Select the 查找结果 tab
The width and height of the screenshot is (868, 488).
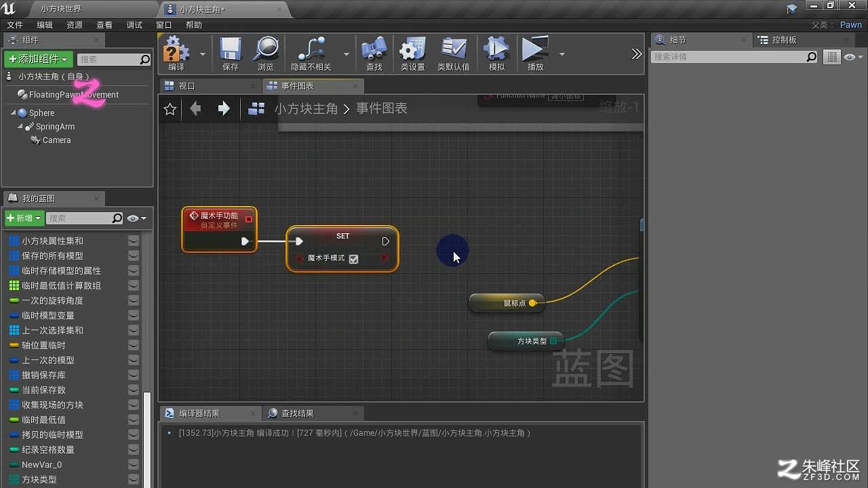click(x=313, y=413)
